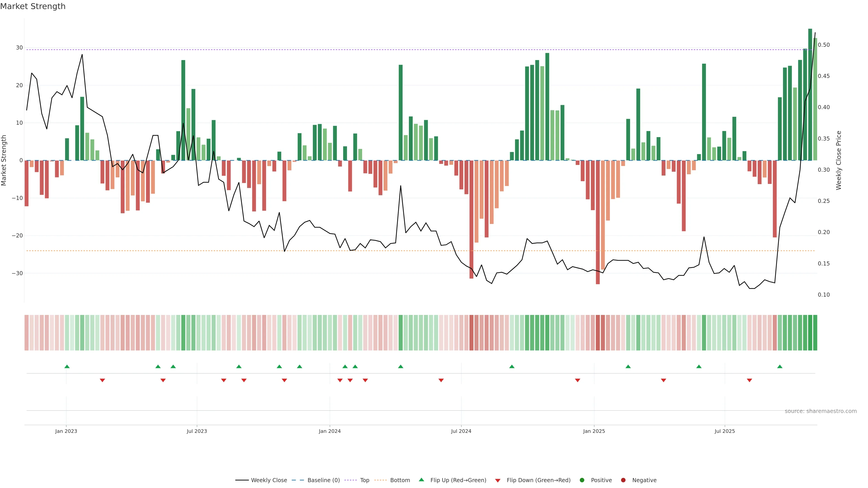
Task: Click the Market Strength chart title
Action: [33, 6]
